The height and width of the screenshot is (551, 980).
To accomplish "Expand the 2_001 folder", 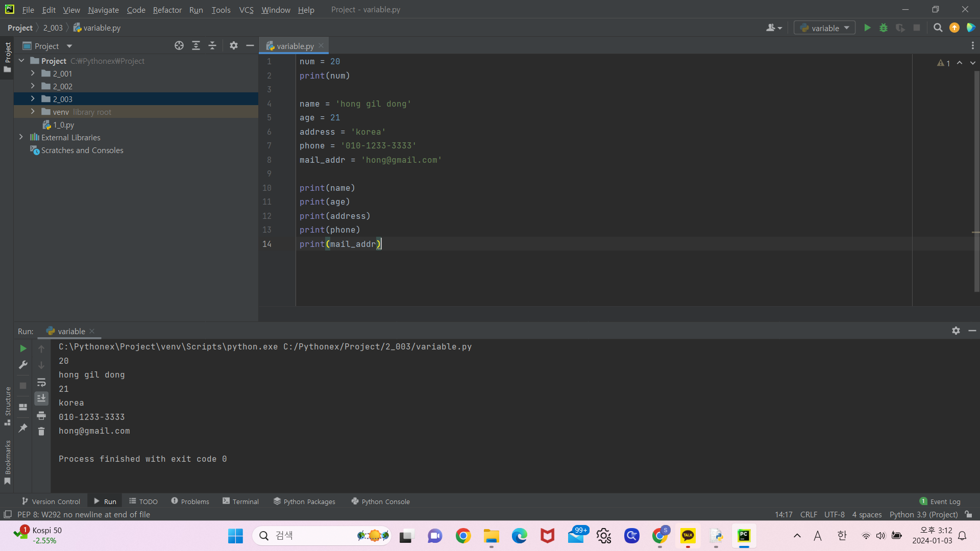I will pos(33,73).
